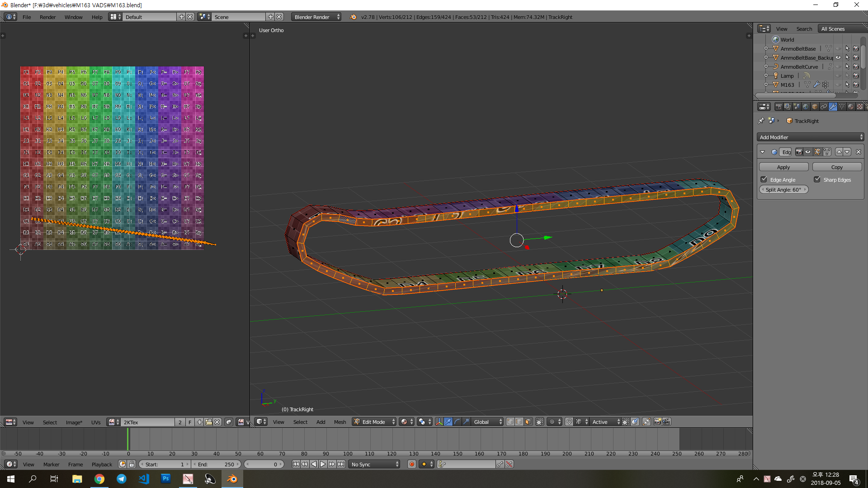Open the Texture properties tab checker icon
This screenshot has height=488, width=868.
[x=860, y=107]
